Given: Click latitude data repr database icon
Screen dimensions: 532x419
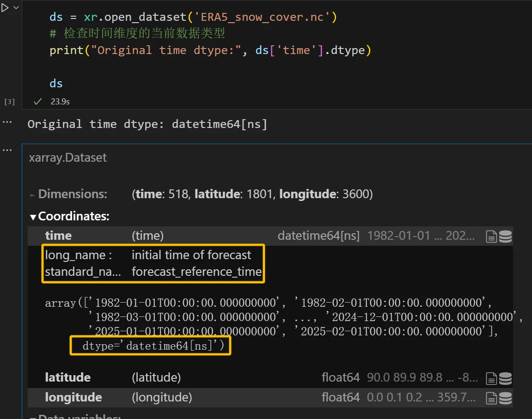Looking at the screenshot, I should point(505,378).
